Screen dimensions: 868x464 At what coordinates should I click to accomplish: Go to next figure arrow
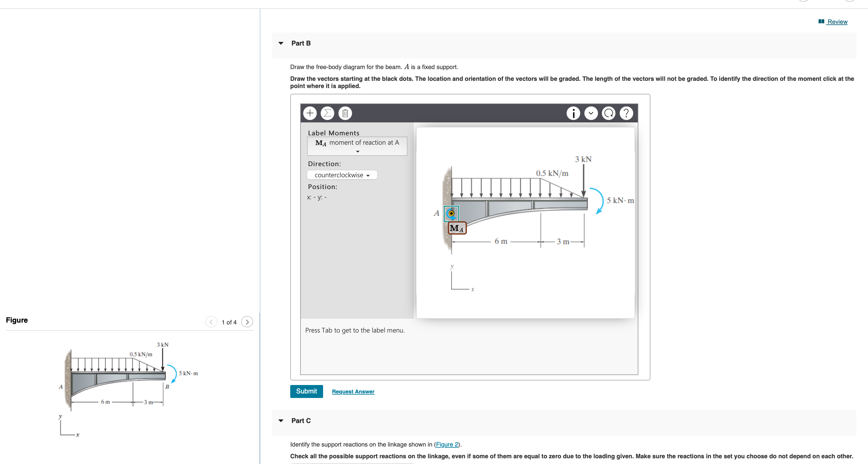pyautogui.click(x=247, y=322)
